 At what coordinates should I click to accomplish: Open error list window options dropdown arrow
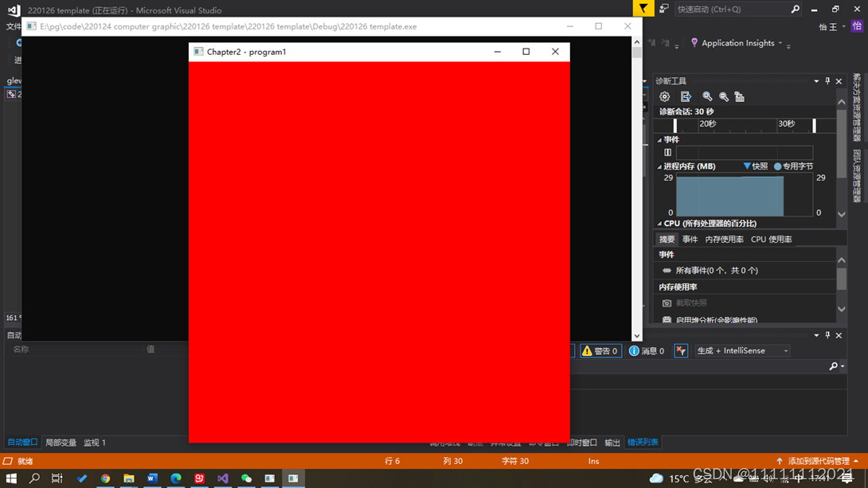click(816, 335)
